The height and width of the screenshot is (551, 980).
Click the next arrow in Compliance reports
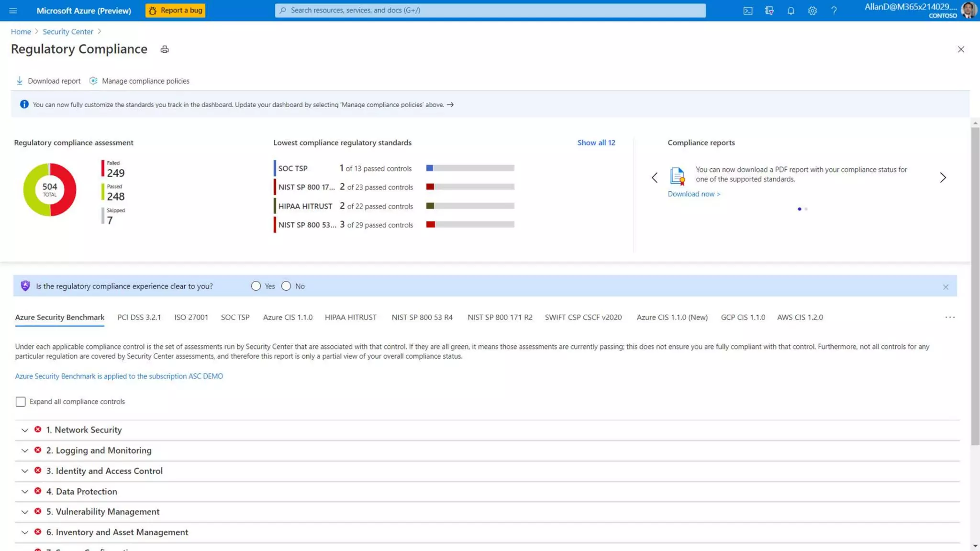pyautogui.click(x=942, y=177)
